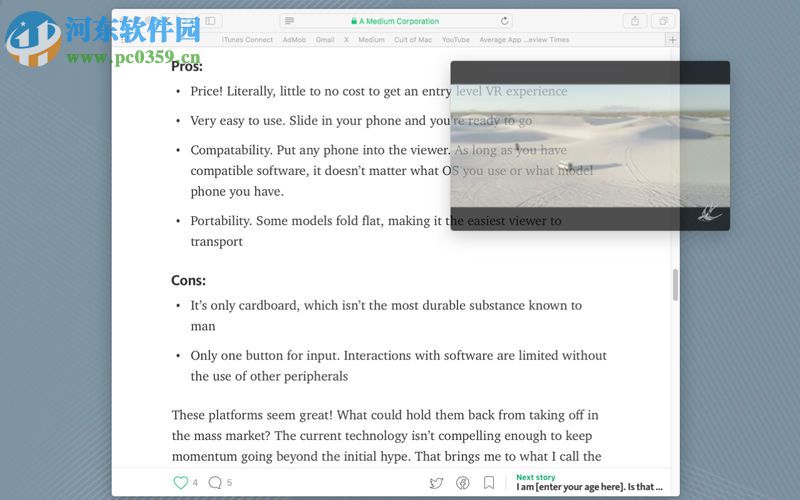Image resolution: width=800 pixels, height=500 pixels.
Task: Share the story on Twitter
Action: coord(436,483)
